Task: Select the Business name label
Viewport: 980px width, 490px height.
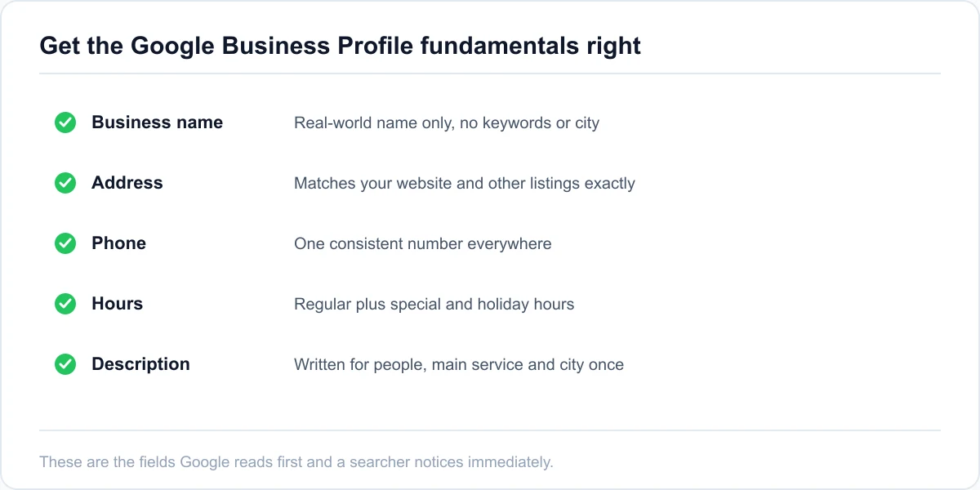Action: point(157,122)
